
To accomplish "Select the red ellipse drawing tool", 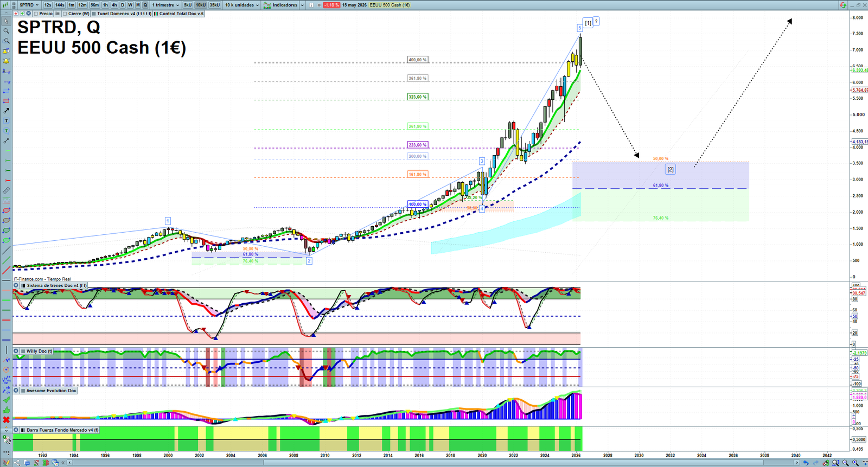I will pyautogui.click(x=6, y=210).
